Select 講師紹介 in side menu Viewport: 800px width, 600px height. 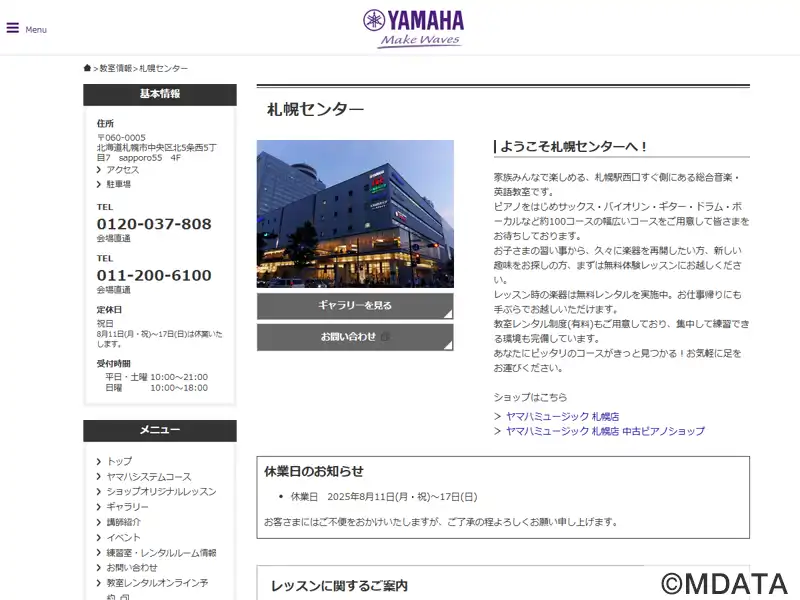123,522
